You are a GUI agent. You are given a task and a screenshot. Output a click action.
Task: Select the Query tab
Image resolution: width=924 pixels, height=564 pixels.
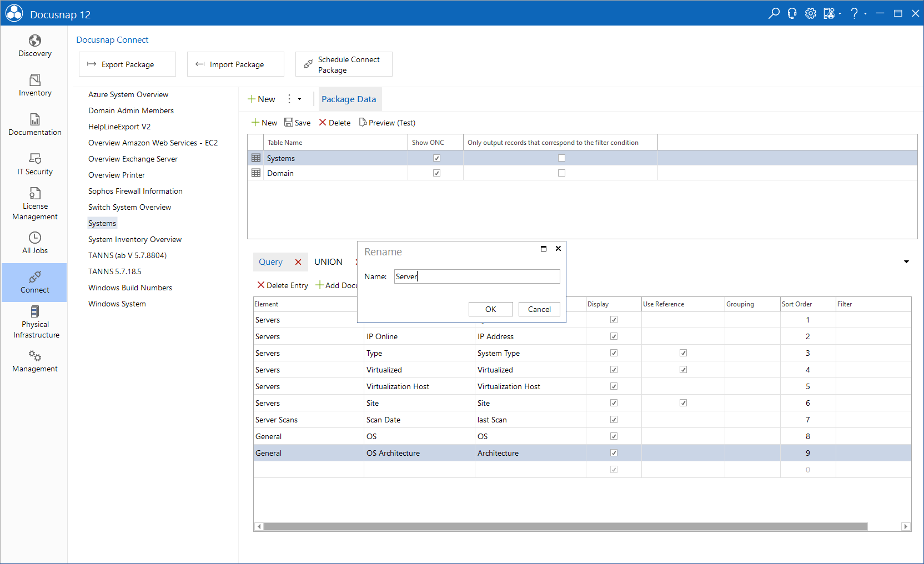click(x=270, y=262)
